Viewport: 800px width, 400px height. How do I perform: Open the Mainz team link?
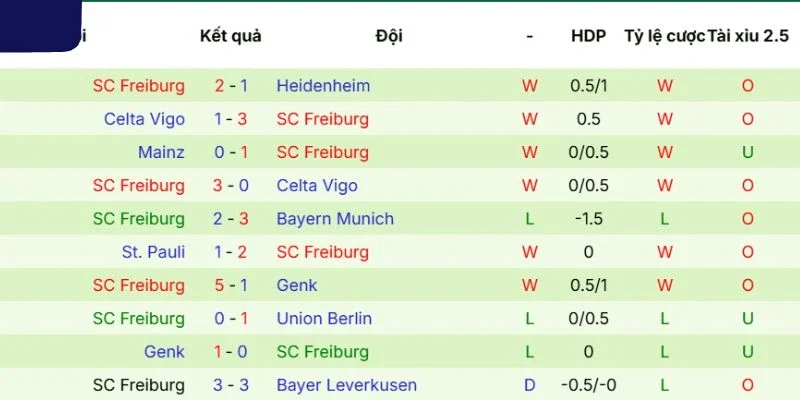161,152
